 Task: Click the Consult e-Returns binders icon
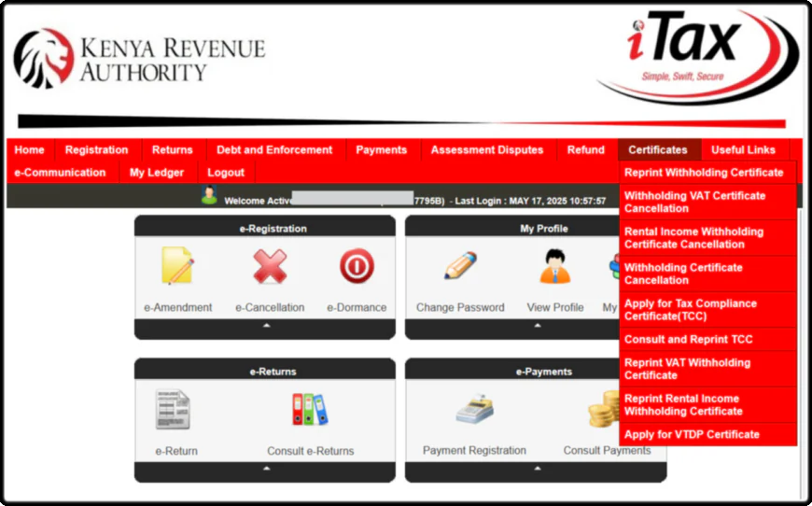(310, 409)
